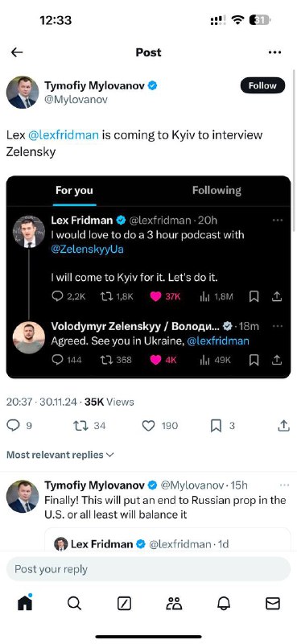Tap the Post your reply field
Viewport: 297px width, 644px height.
pyautogui.click(x=148, y=569)
